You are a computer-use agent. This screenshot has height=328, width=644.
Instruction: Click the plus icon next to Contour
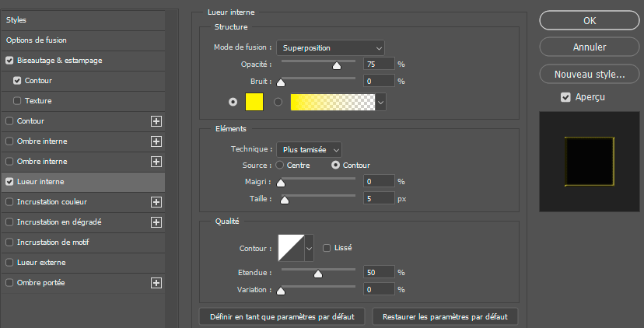156,121
